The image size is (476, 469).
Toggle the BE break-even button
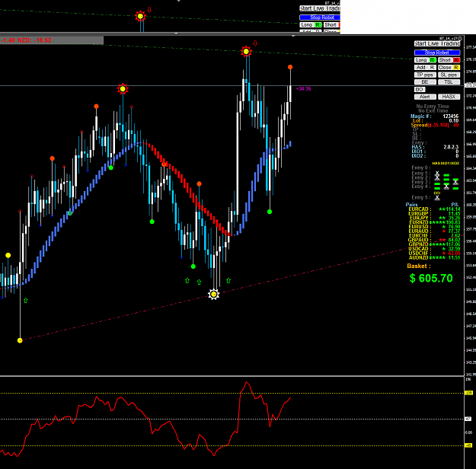(x=425, y=82)
